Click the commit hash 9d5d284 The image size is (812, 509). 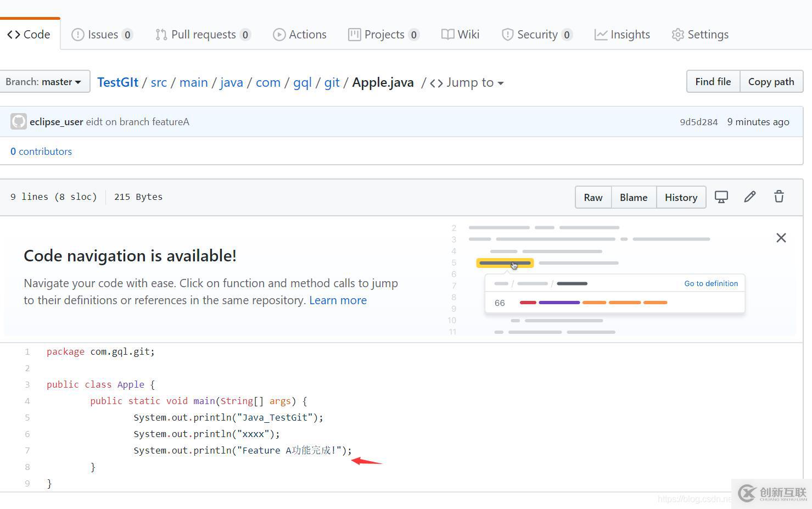(x=698, y=122)
